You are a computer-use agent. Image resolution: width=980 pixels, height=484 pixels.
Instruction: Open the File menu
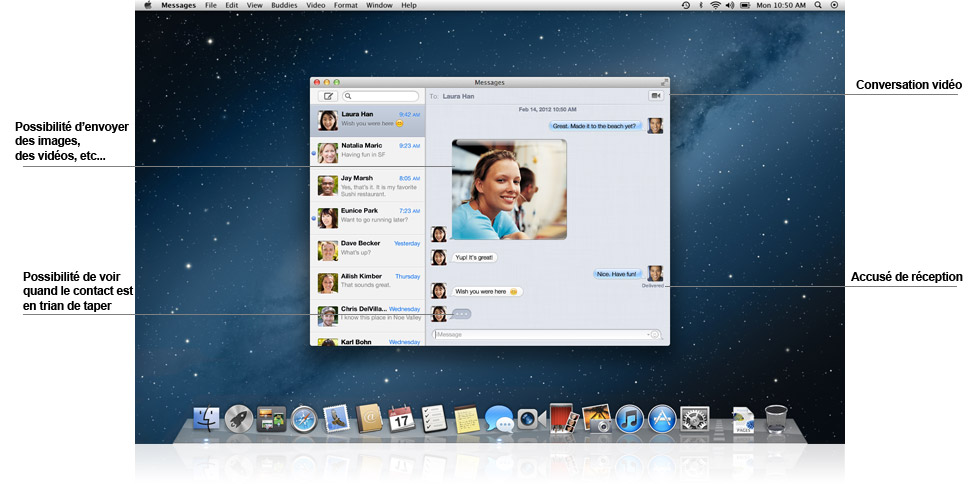(x=211, y=5)
